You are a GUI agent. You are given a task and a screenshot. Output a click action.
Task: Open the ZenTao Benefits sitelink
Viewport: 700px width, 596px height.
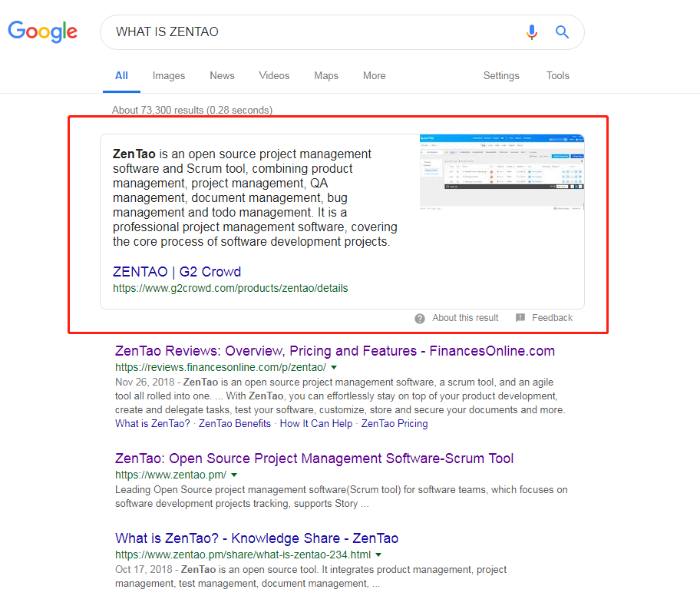[x=235, y=423]
